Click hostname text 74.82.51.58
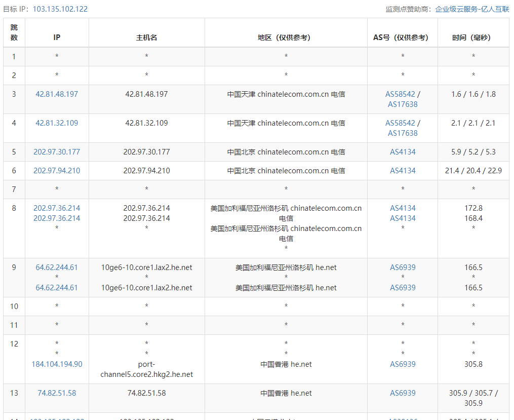Screen dimensions: 514x420 (146, 393)
